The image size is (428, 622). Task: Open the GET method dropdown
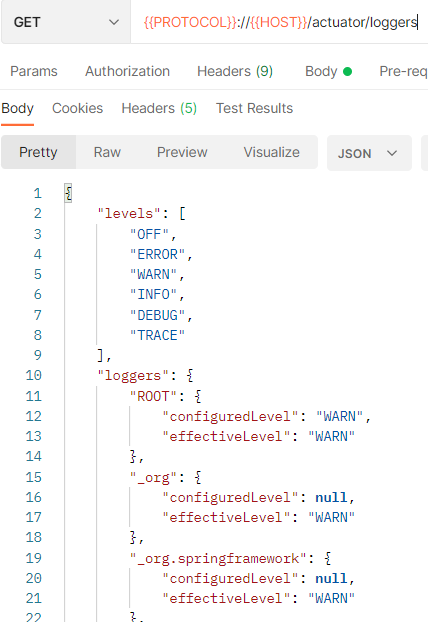point(66,22)
